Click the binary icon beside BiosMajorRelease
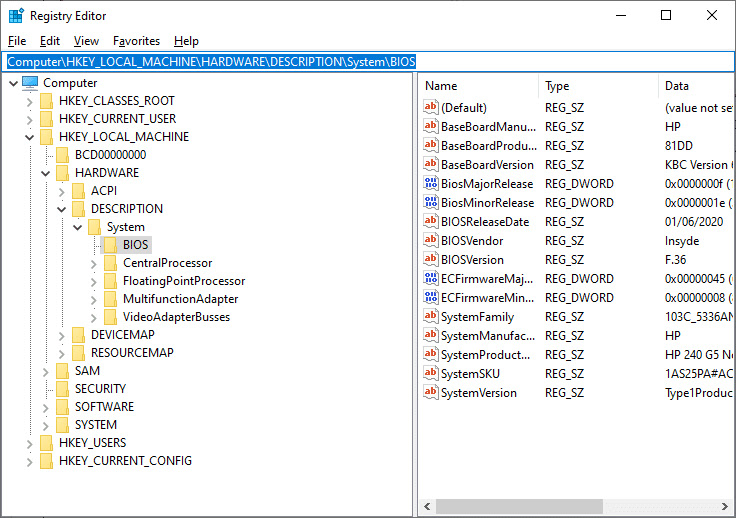Image resolution: width=736 pixels, height=518 pixels. click(x=430, y=183)
